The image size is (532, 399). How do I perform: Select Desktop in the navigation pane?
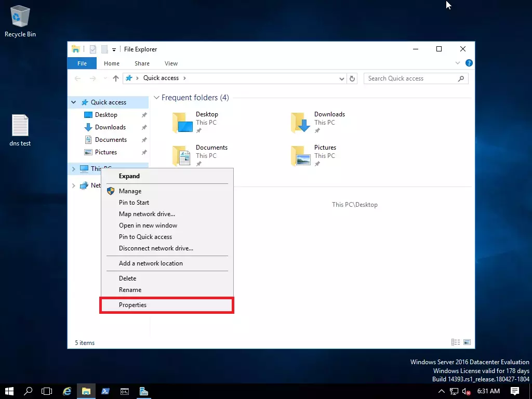(x=106, y=115)
